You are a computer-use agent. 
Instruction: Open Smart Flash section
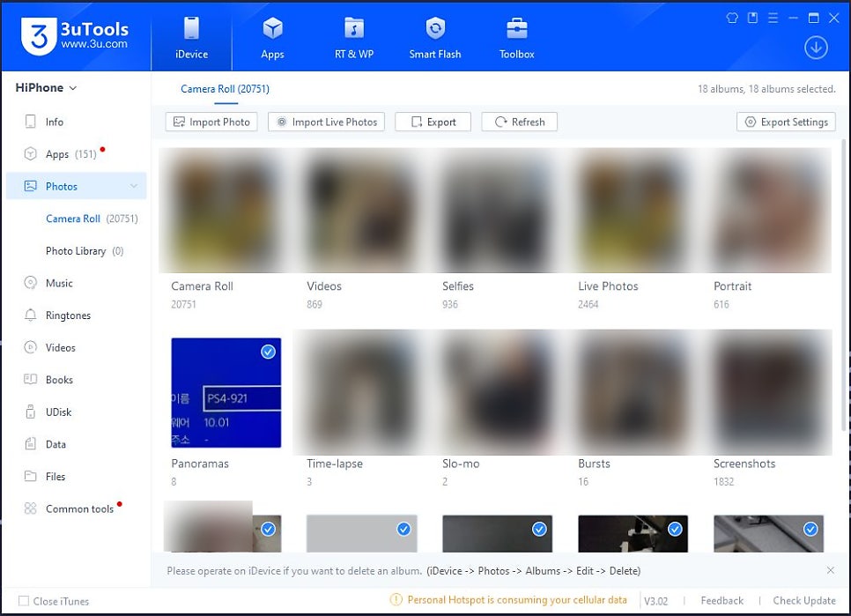click(435, 37)
